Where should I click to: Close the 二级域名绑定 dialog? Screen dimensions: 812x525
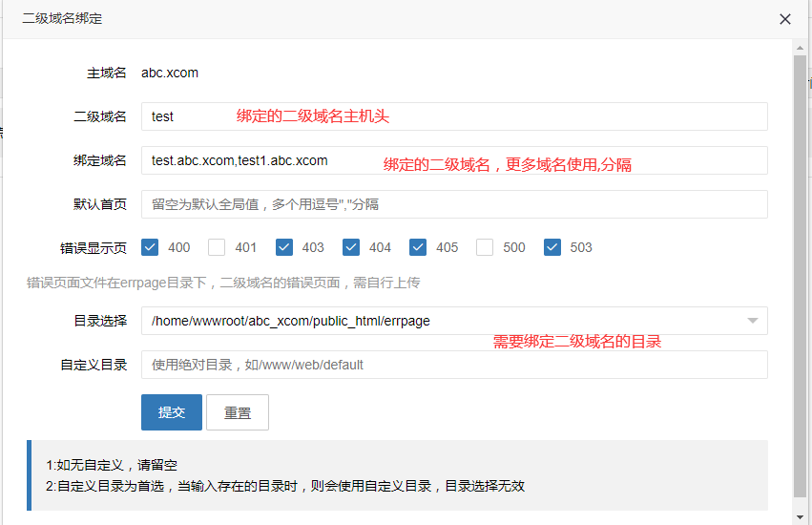coord(785,19)
